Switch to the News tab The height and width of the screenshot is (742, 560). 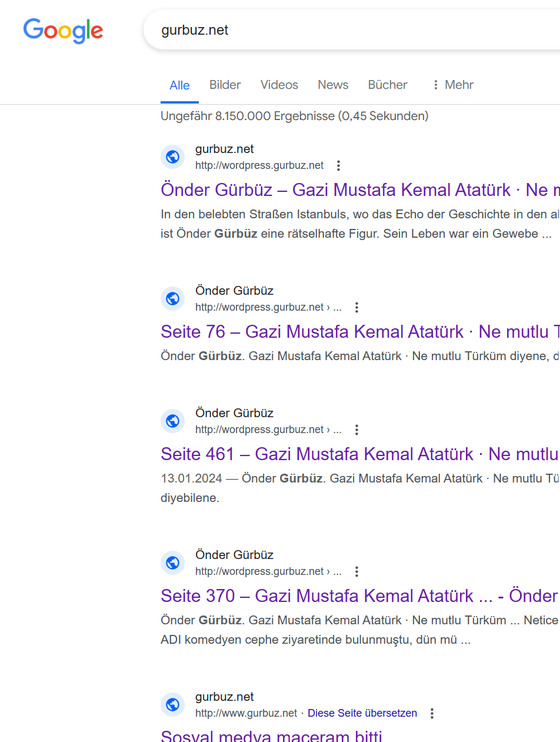[333, 85]
